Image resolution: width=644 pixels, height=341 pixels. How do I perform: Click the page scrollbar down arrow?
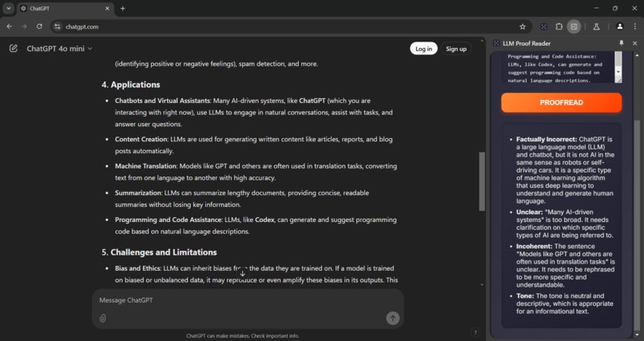tap(482, 284)
